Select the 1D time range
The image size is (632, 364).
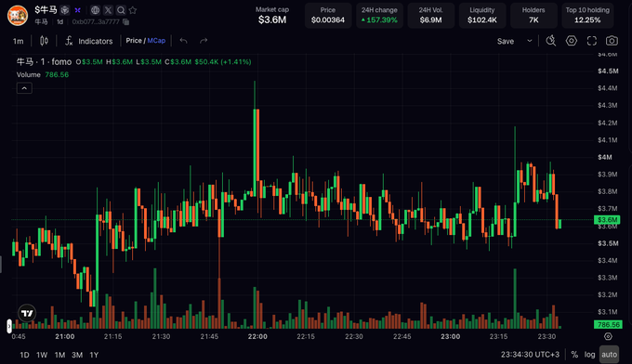point(24,355)
